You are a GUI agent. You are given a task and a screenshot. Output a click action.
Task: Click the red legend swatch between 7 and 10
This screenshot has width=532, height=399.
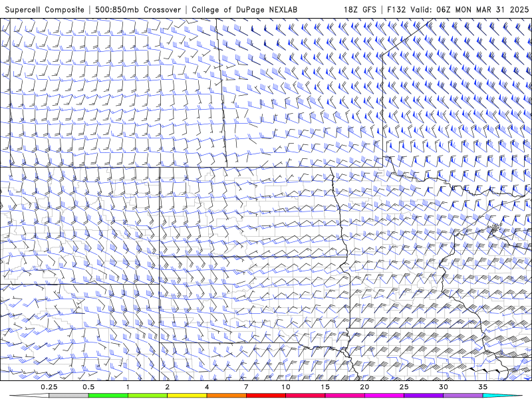point(266,396)
